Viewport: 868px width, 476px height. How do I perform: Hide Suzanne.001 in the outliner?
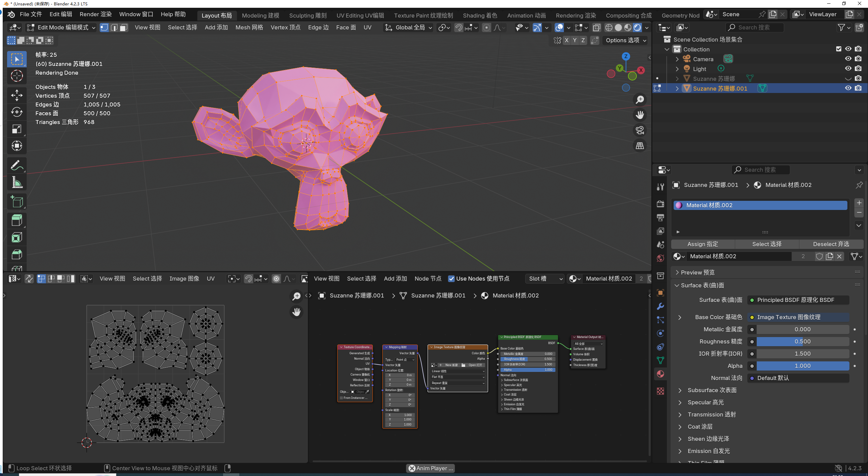point(848,88)
